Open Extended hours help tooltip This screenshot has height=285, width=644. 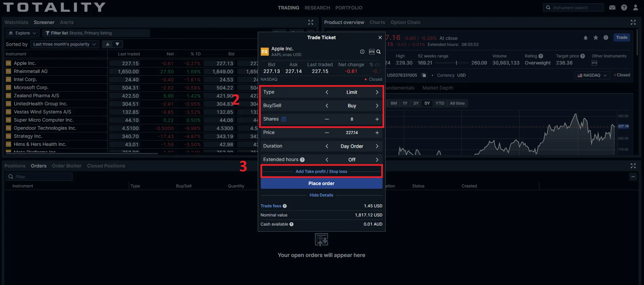302,160
